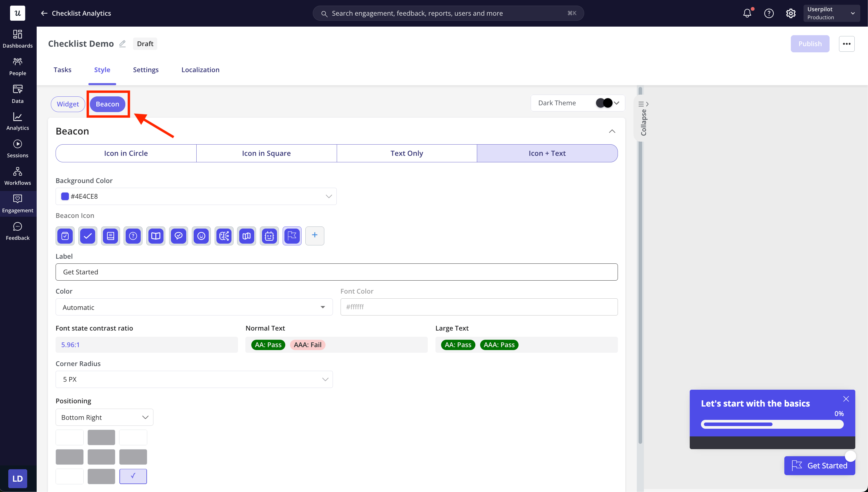Go back from Checklist Analytics arrow

[44, 13]
